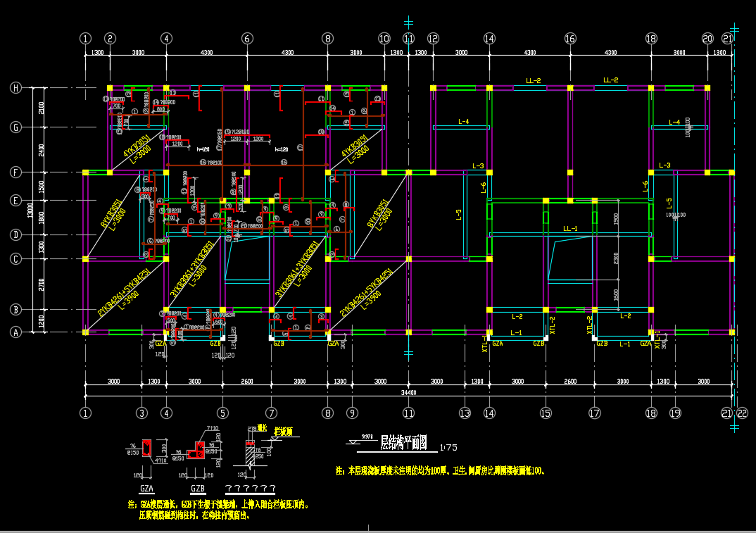Click grid axis bubble C
Image resolution: width=756 pixels, height=533 pixels.
coord(16,259)
